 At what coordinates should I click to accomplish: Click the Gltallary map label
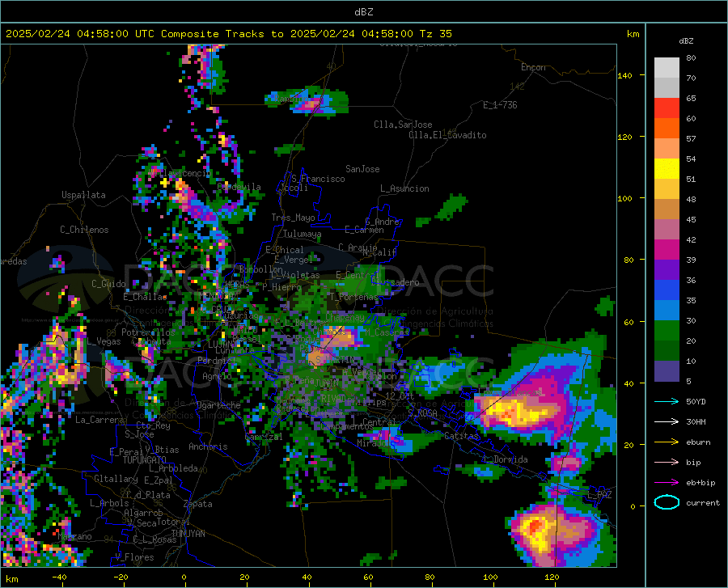[116, 479]
